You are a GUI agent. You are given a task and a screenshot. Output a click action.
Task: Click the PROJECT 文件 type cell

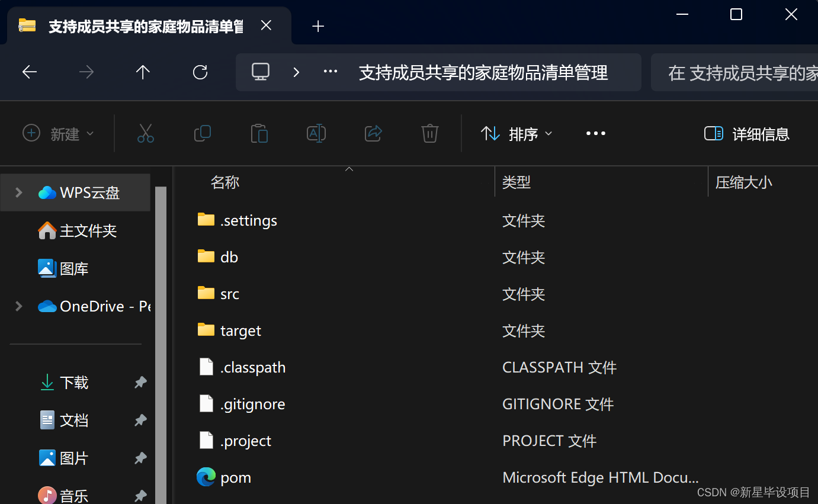pos(549,441)
